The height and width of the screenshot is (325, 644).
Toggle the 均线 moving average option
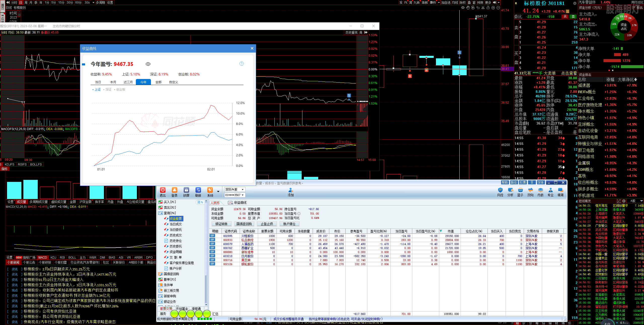(455, 3)
